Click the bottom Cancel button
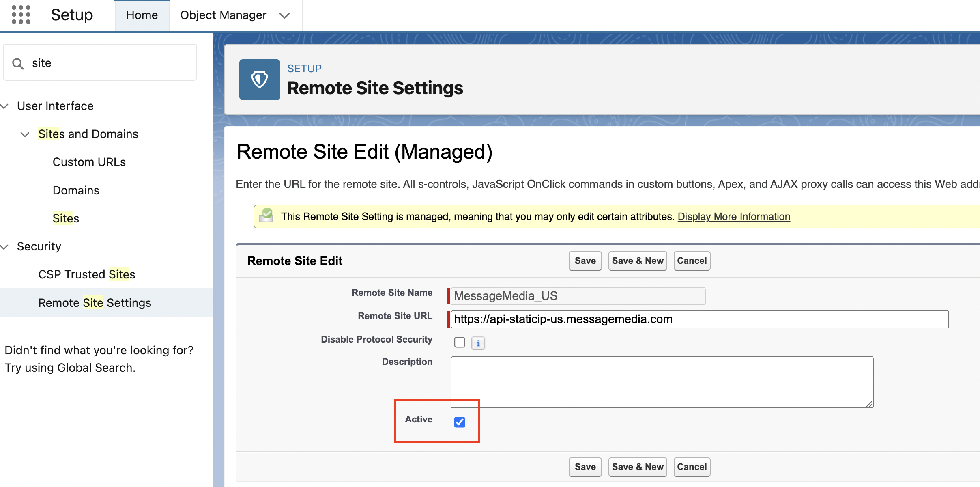This screenshot has height=487, width=980. (x=692, y=467)
